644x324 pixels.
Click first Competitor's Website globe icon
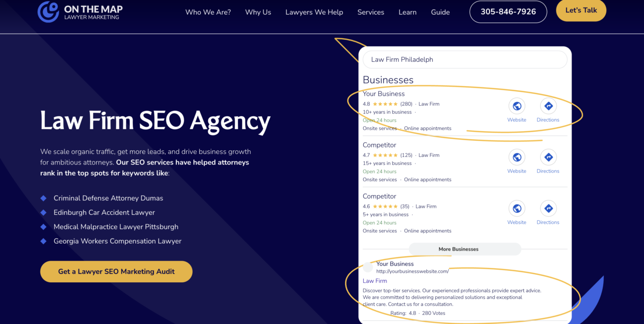tap(517, 157)
